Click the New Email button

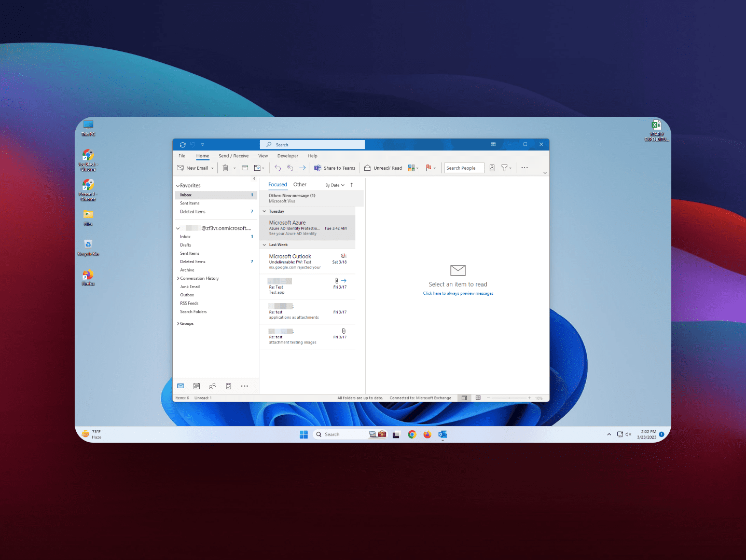coord(192,168)
